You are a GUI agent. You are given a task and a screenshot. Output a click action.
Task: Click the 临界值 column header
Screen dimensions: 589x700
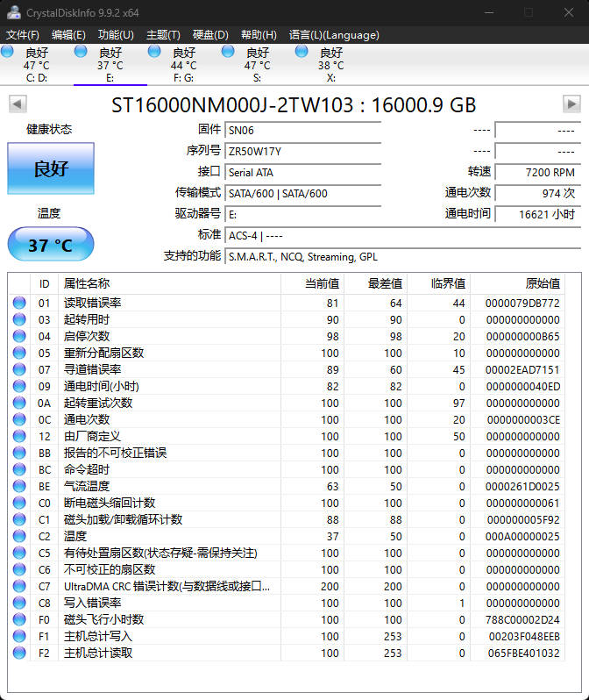click(438, 284)
